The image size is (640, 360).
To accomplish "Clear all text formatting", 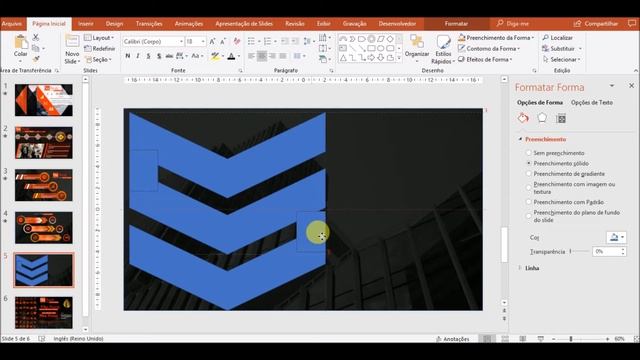I will pos(236,42).
